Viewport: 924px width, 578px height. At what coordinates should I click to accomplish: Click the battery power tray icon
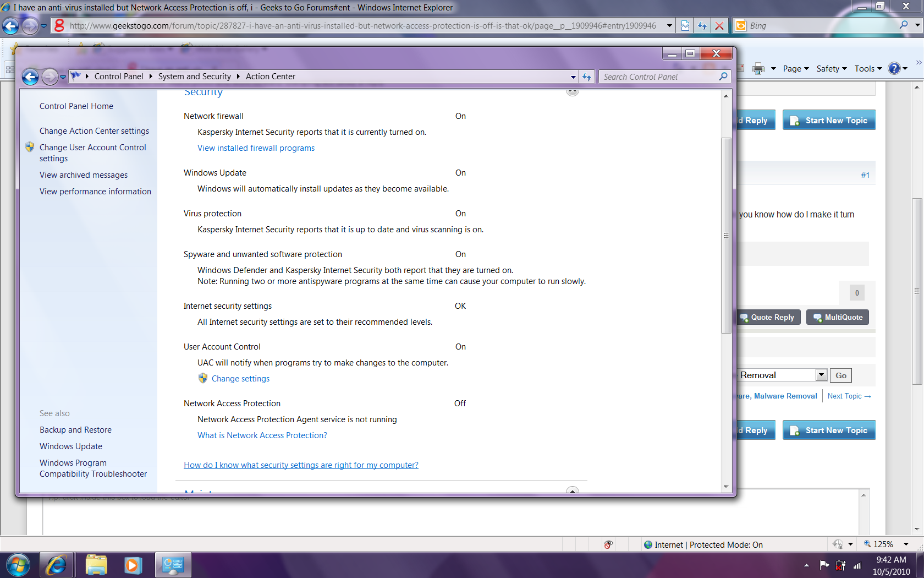840,565
